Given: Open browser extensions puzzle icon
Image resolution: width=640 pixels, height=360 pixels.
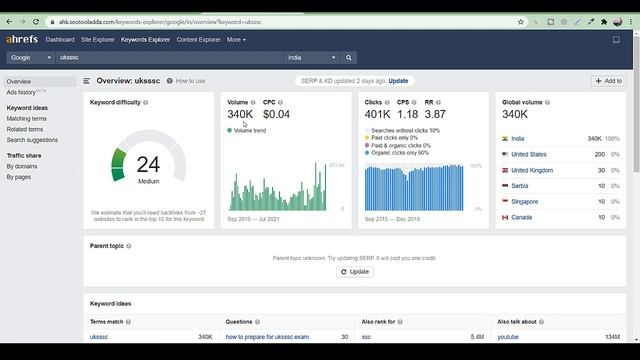Looking at the screenshot, I should [x=604, y=22].
